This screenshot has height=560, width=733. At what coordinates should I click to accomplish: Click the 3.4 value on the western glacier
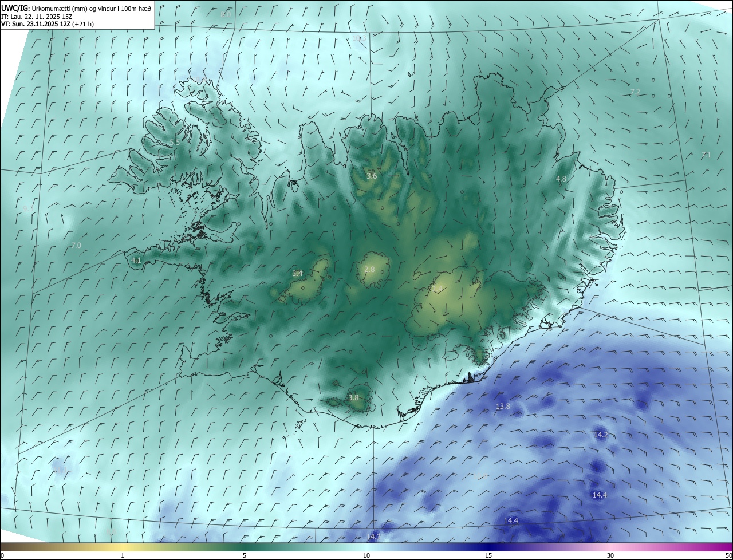click(x=297, y=274)
